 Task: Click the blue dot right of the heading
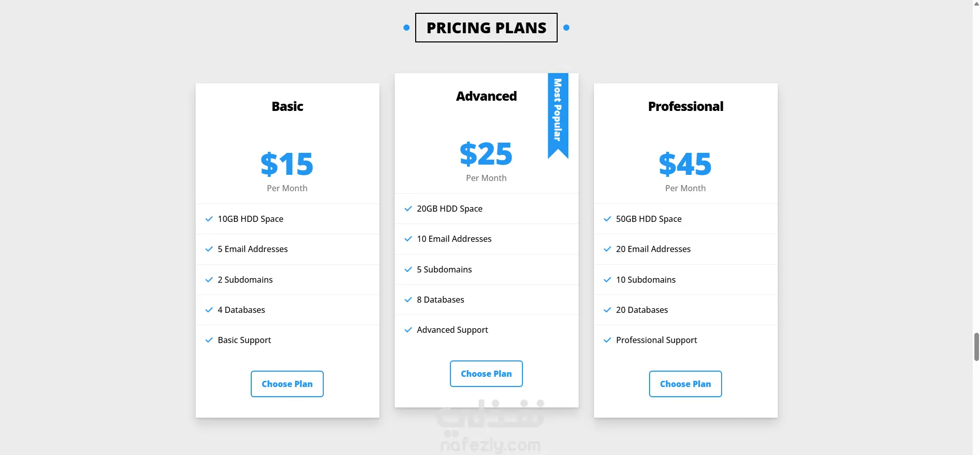[566, 28]
